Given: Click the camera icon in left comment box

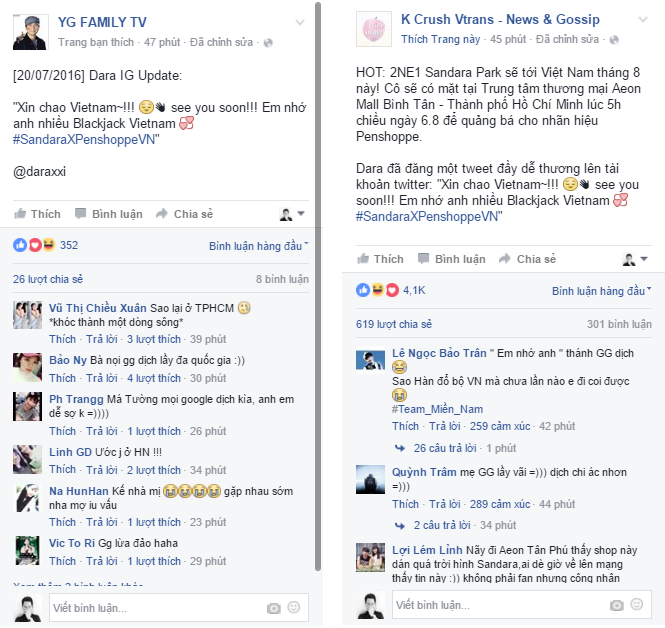Looking at the screenshot, I should 274,608.
